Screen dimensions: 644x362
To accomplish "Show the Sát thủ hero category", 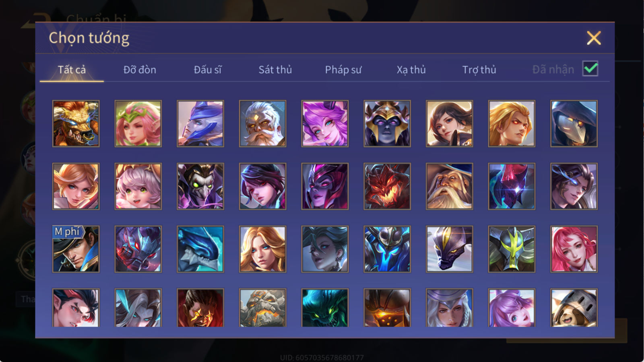I will (275, 70).
